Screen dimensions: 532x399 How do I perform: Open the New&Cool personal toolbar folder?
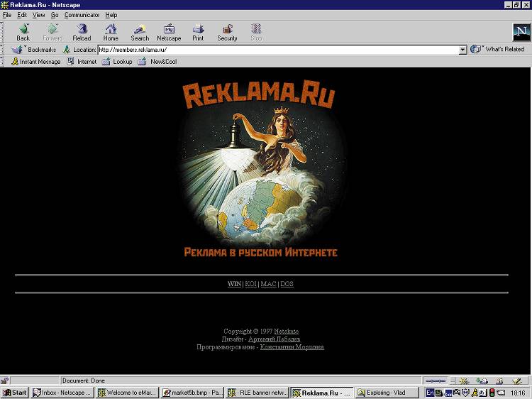point(157,62)
